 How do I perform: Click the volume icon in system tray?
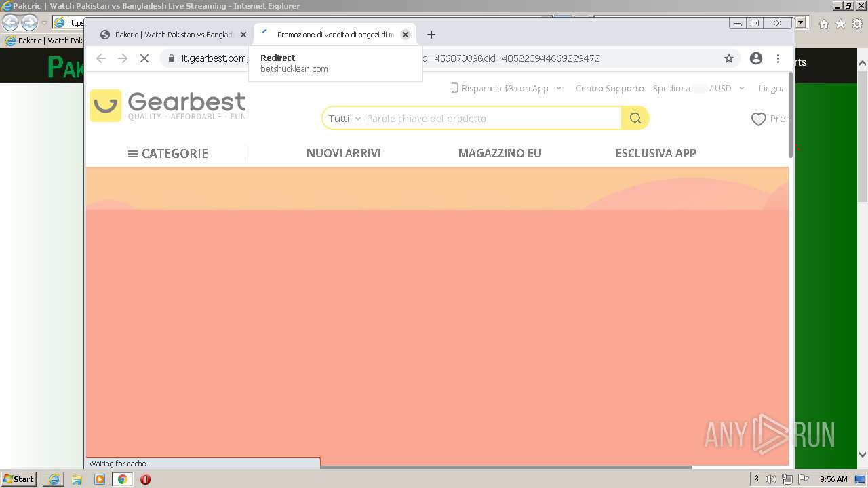771,479
